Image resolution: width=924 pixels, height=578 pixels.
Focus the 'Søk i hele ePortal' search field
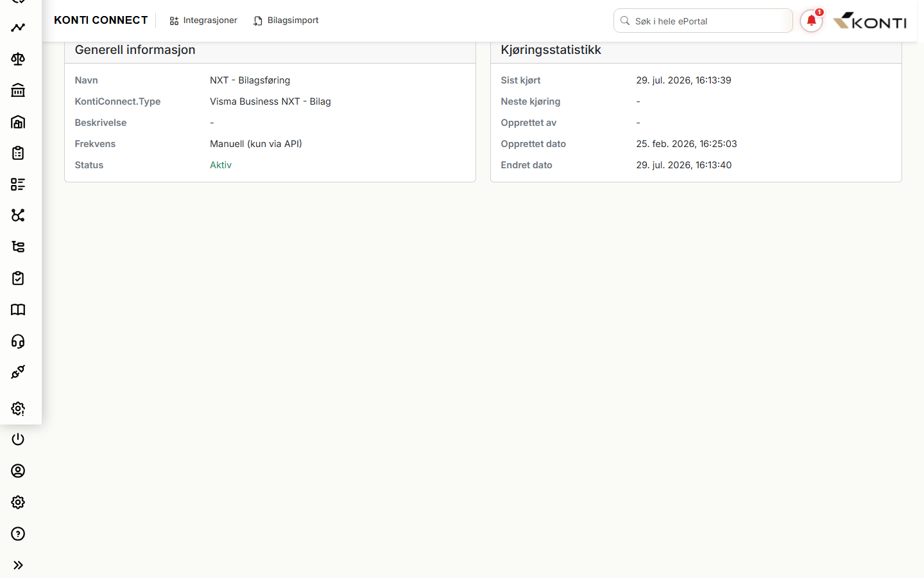click(x=703, y=21)
